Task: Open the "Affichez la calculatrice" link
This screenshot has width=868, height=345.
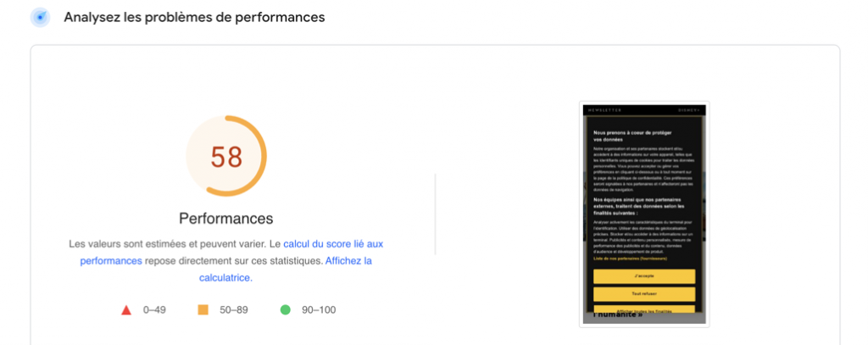Action: pyautogui.click(x=348, y=261)
